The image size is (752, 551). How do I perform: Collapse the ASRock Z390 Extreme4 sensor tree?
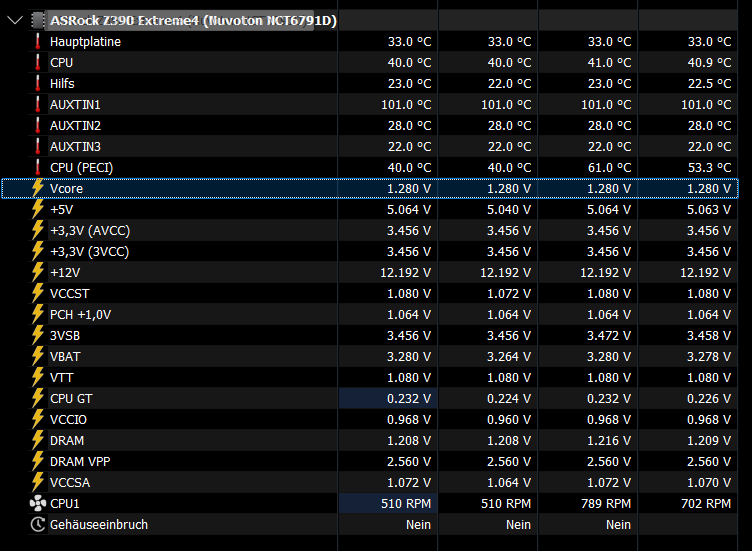(15, 20)
